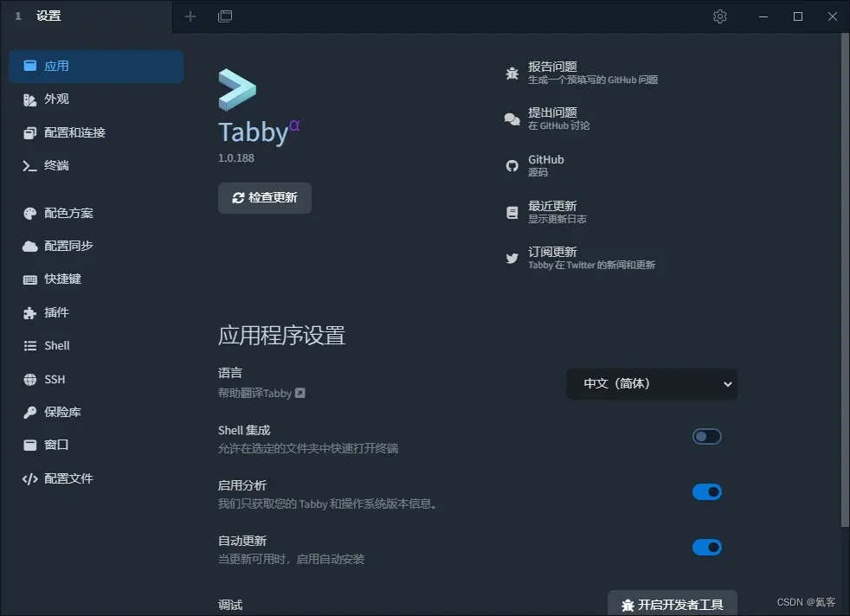Click the 窗口 window icon
This screenshot has width=850, height=616.
click(x=29, y=446)
